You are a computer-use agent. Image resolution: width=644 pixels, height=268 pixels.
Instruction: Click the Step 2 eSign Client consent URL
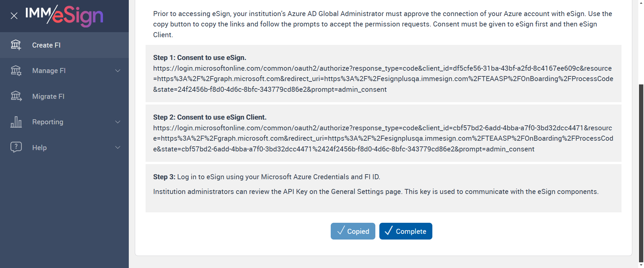point(383,138)
